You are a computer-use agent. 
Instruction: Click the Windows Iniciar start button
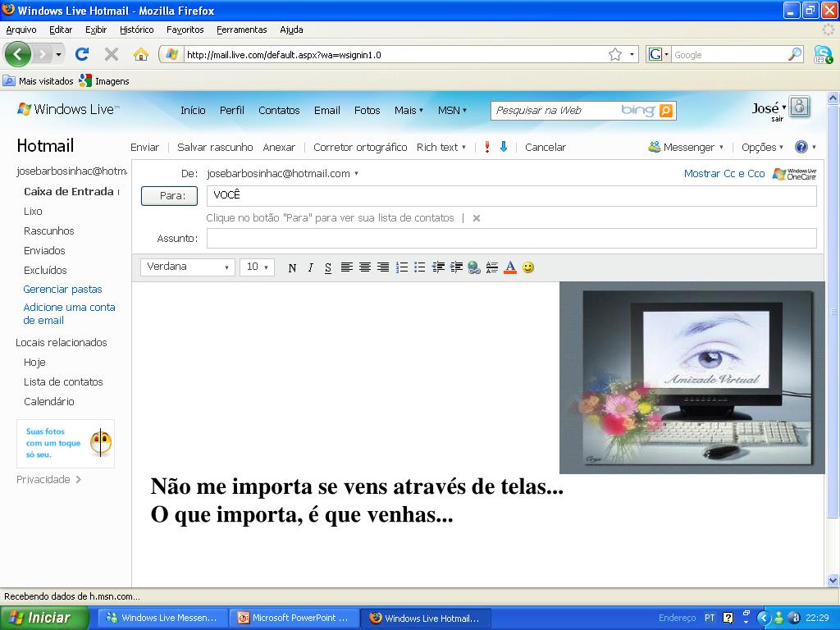[44, 618]
